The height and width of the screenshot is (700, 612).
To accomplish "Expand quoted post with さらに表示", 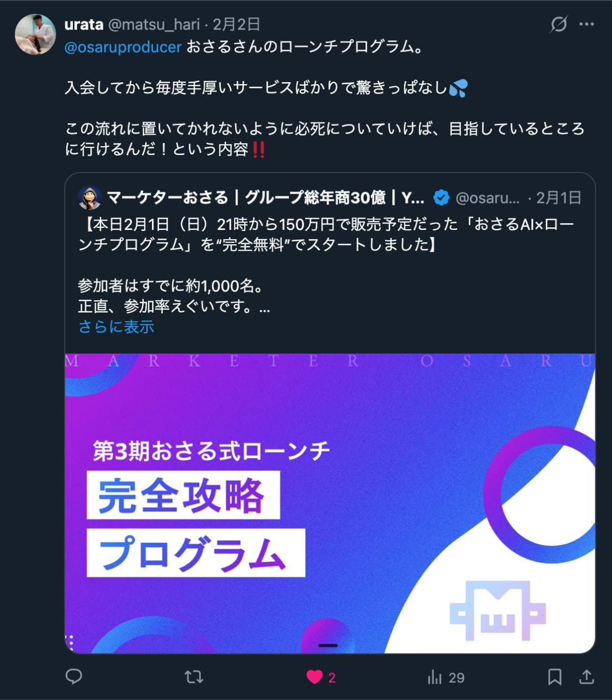I will [x=116, y=326].
